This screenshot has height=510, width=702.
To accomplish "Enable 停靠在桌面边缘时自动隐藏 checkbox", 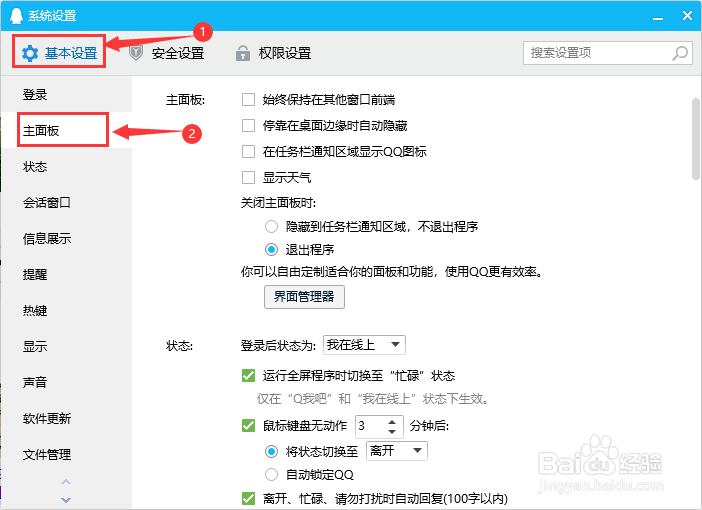I will point(248,125).
